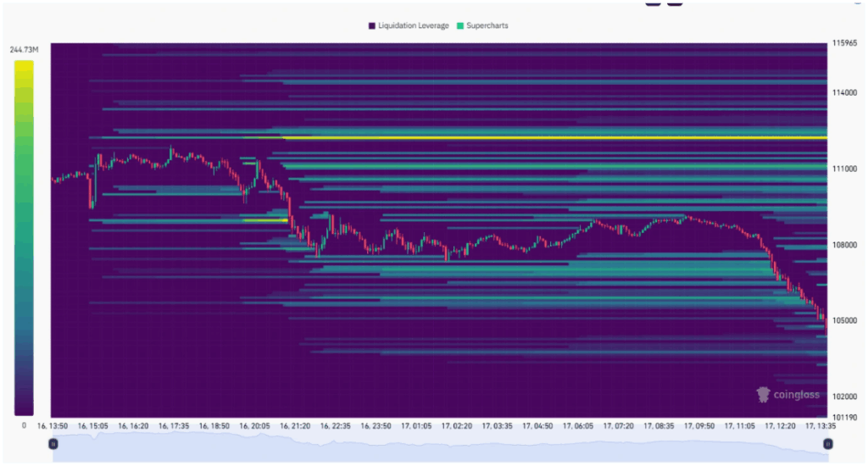The image size is (868, 466).
Task: Click the bright yellow liquidation band
Action: [551, 137]
